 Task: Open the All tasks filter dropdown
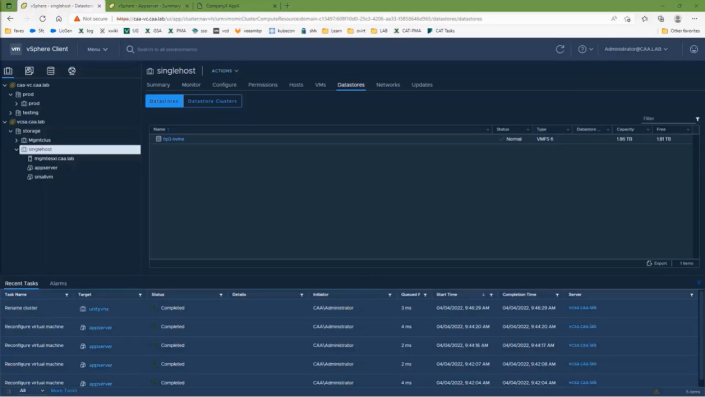pos(31,391)
